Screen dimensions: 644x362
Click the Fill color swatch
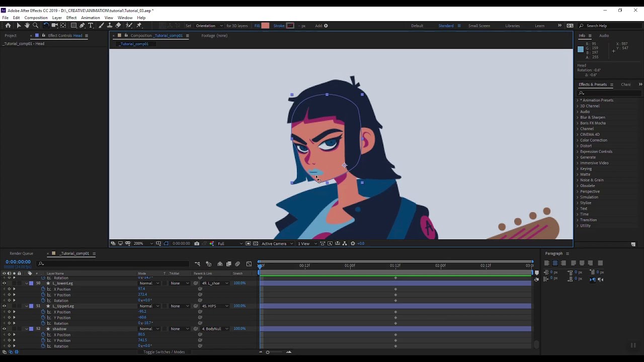coord(265,26)
